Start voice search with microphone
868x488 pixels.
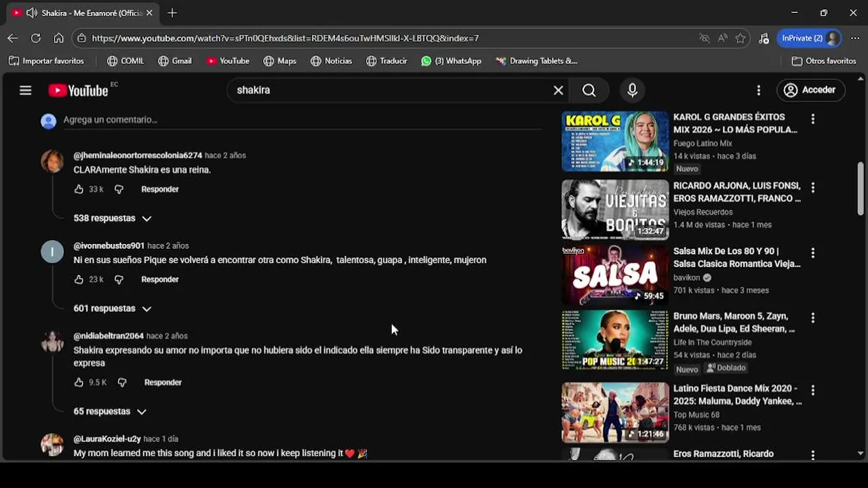click(632, 90)
